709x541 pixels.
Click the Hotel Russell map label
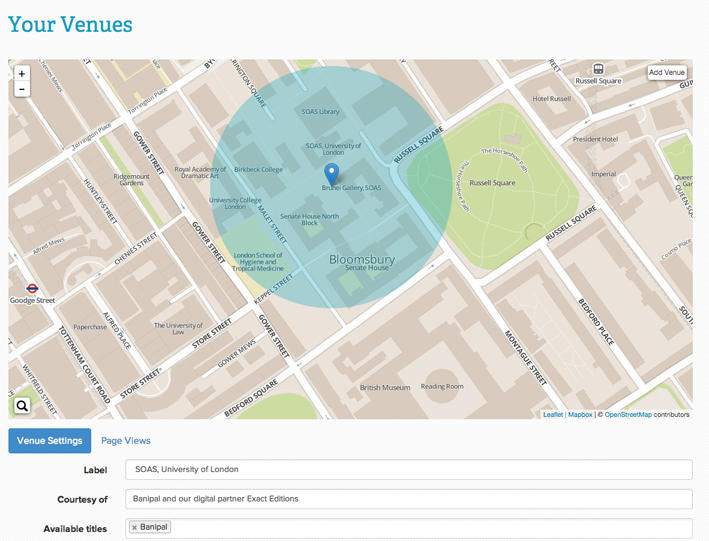(552, 99)
